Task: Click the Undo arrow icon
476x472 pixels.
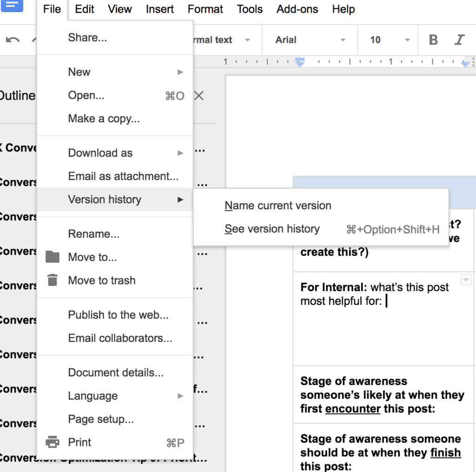Action: coord(12,40)
